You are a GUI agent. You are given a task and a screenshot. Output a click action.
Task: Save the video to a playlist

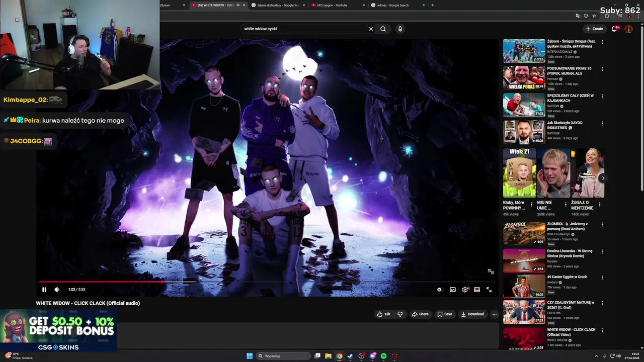(x=445, y=314)
